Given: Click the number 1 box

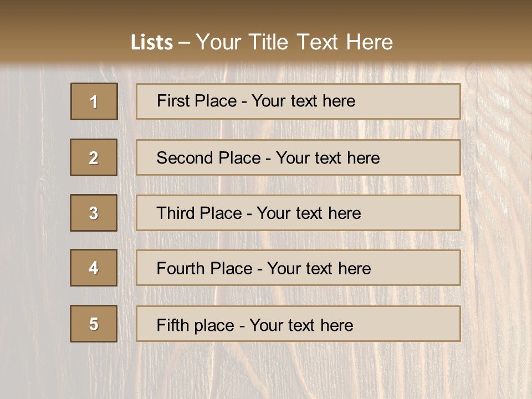Looking at the screenshot, I should 94,101.
